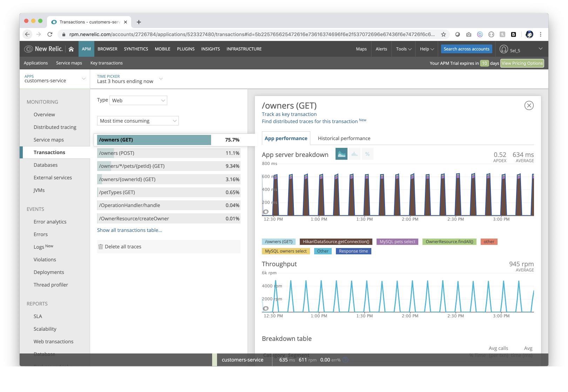Open Key transactions in sub-navigation
The image size is (568, 392).
tap(107, 63)
